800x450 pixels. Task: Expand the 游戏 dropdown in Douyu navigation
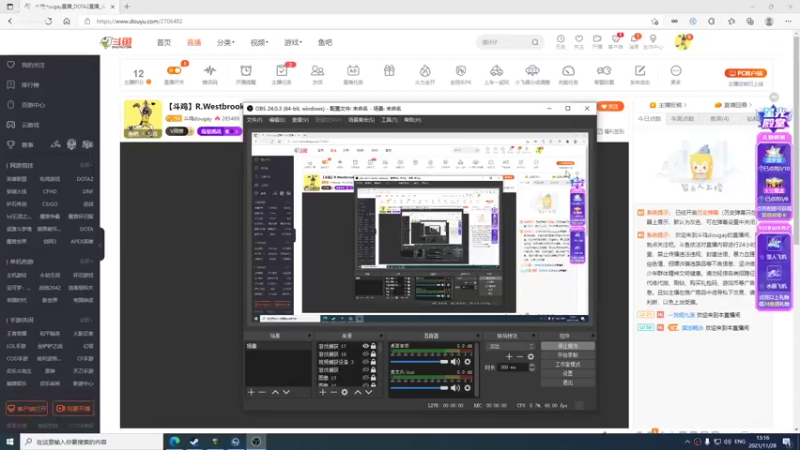(293, 42)
